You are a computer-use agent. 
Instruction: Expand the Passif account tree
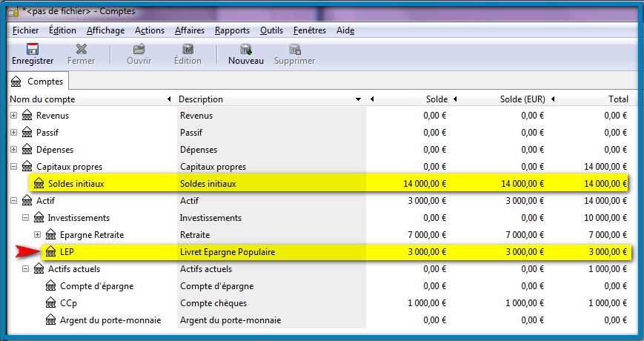14,133
